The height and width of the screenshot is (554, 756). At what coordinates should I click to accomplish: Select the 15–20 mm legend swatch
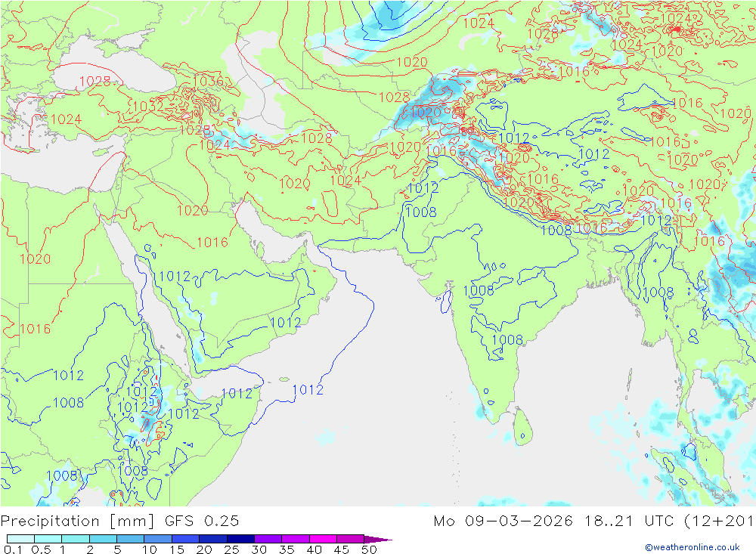[x=185, y=539]
